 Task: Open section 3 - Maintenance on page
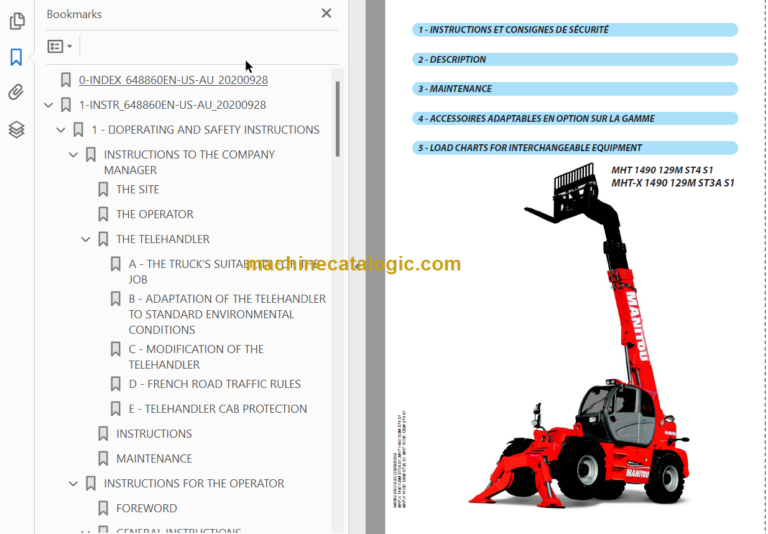click(575, 89)
